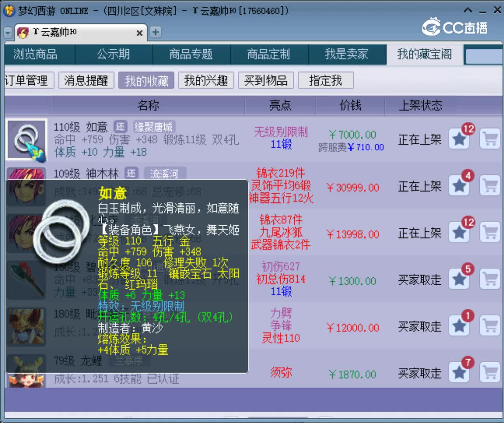Click the 名称 column header
Image resolution: width=504 pixels, height=423 pixels.
click(148, 105)
